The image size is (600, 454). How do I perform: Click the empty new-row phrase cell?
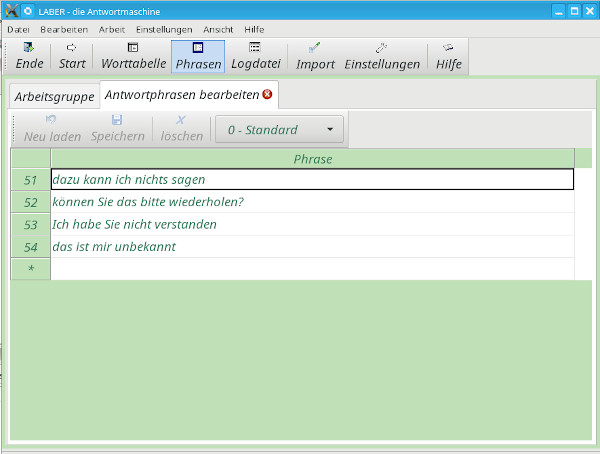click(x=312, y=269)
